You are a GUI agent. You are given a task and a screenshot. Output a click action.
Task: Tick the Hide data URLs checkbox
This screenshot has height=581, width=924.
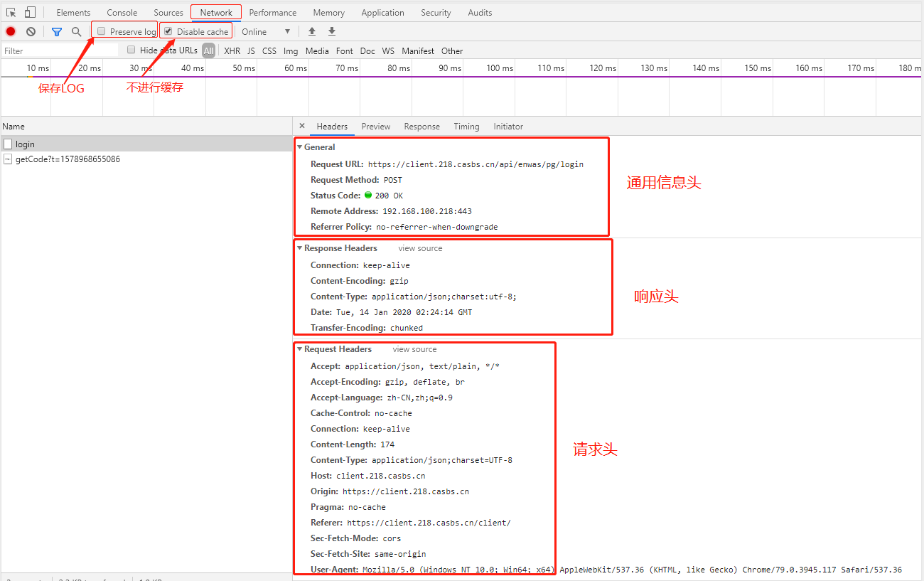pos(131,50)
